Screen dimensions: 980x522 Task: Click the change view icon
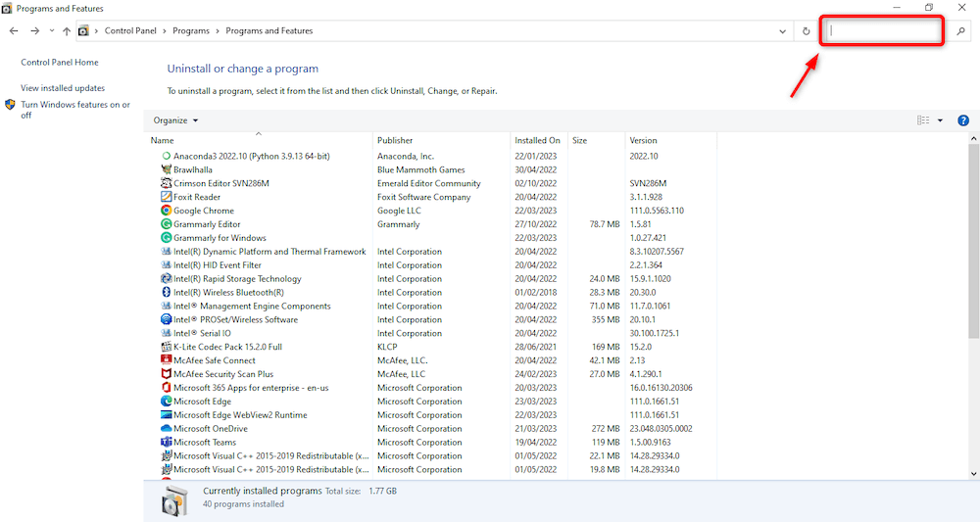click(x=923, y=120)
